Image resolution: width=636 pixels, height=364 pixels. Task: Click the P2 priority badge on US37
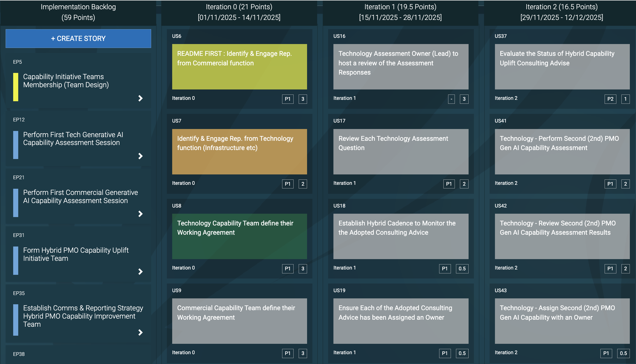pos(610,99)
